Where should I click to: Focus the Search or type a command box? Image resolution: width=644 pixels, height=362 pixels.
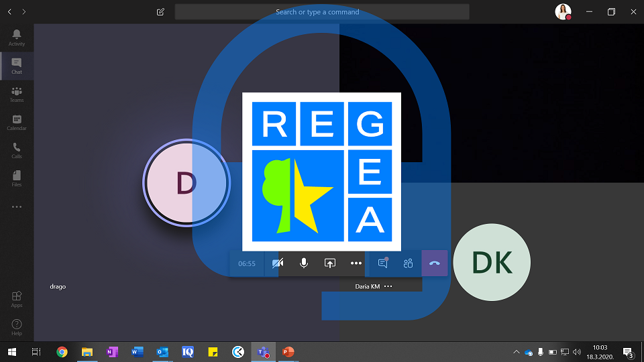tap(322, 12)
